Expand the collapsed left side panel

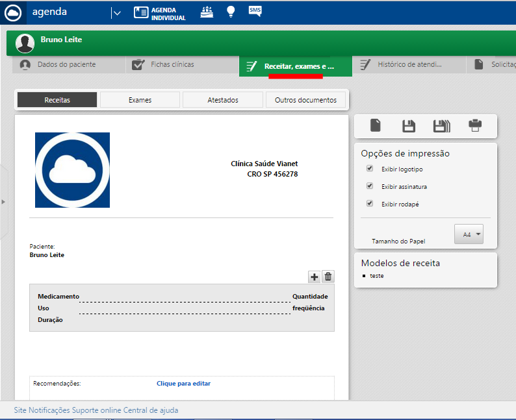click(3, 202)
